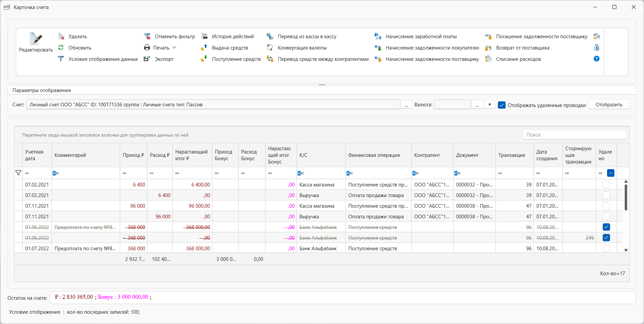Image resolution: width=644 pixels, height=324 pixels.
Task: Click the table vertical scrollbar thumb
Action: [x=626, y=197]
